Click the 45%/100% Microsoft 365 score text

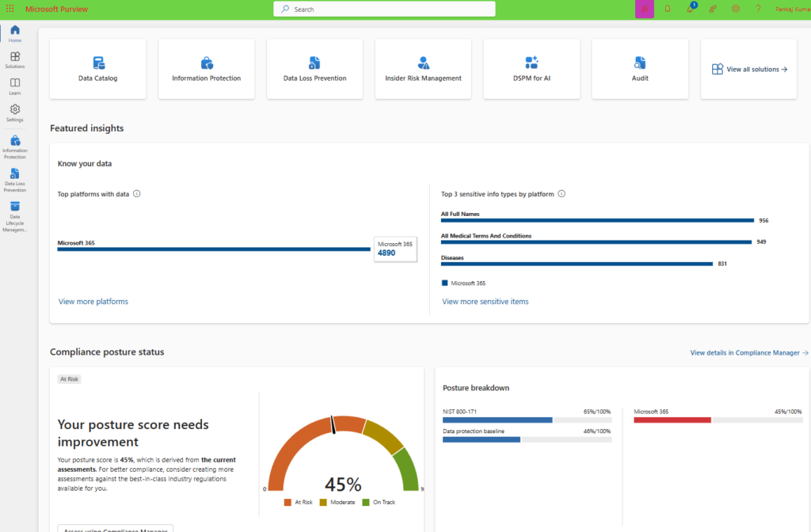[788, 412]
